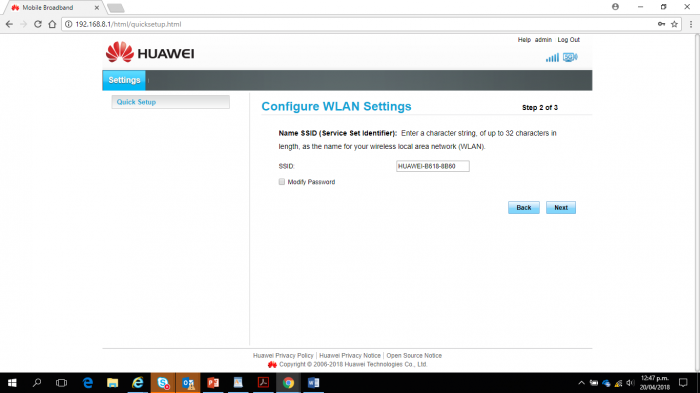Switch to Outlook on the taskbar

click(188, 383)
